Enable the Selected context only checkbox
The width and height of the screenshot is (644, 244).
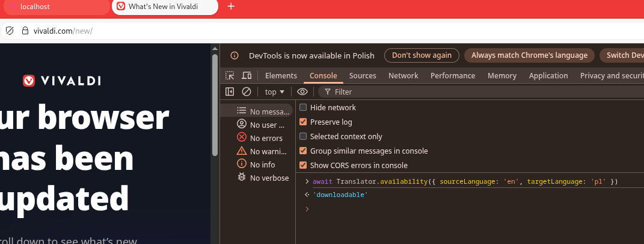304,136
